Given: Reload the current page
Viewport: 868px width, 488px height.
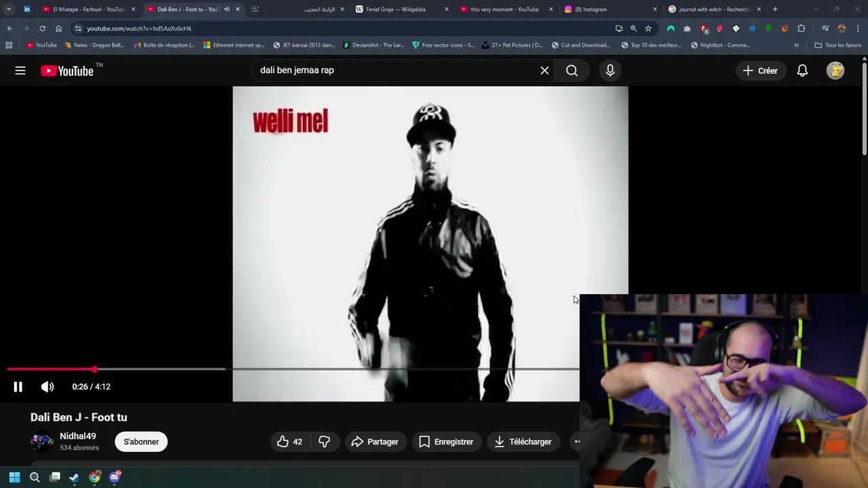Looking at the screenshot, I should 42,28.
